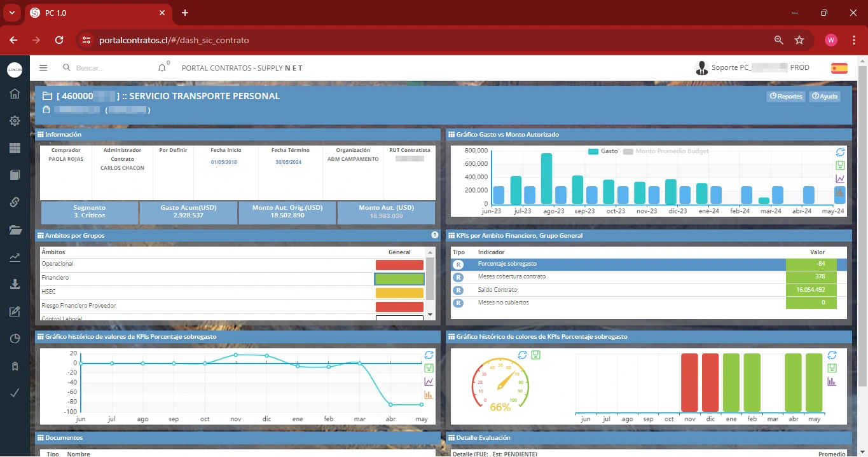Click the notification bell icon
Image resolution: width=868 pixels, height=457 pixels.
pyautogui.click(x=162, y=68)
